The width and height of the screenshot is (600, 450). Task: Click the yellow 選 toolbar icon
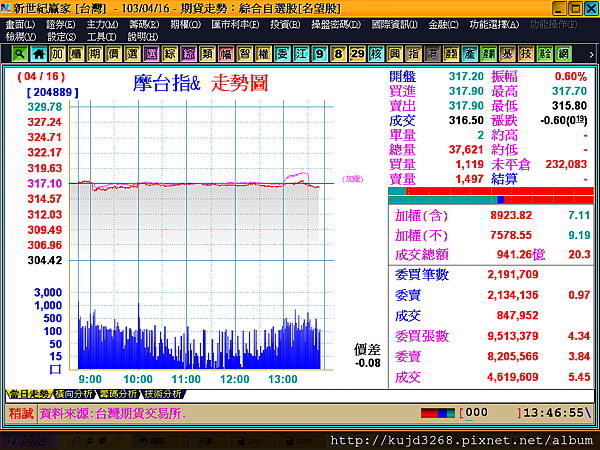pyautogui.click(x=132, y=54)
